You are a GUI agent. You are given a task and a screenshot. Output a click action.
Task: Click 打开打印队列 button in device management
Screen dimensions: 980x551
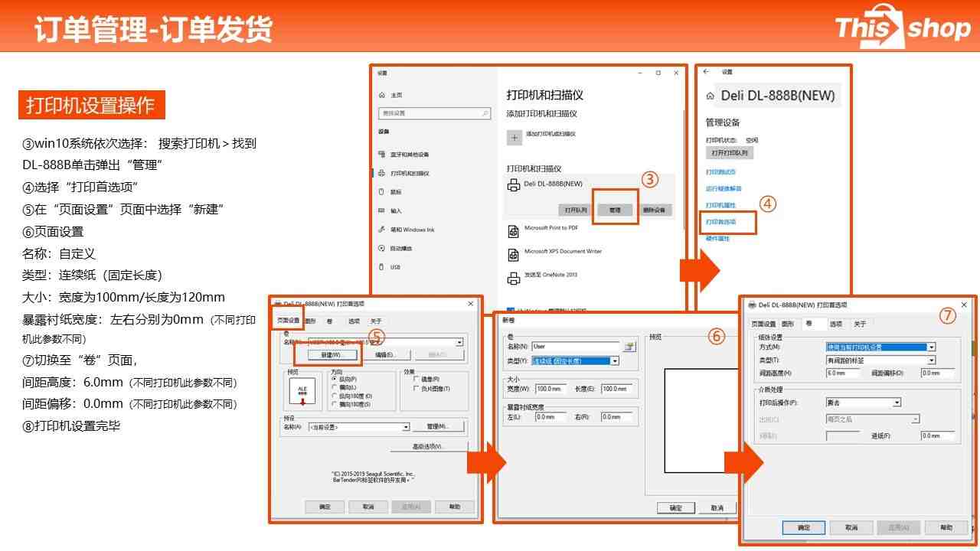(x=728, y=153)
